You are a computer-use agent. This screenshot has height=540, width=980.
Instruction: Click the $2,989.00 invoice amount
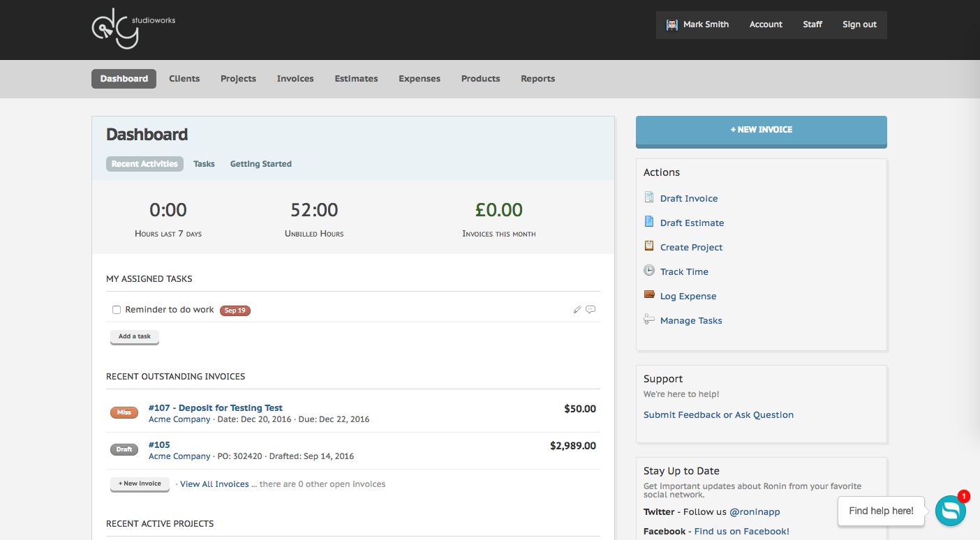[573, 446]
